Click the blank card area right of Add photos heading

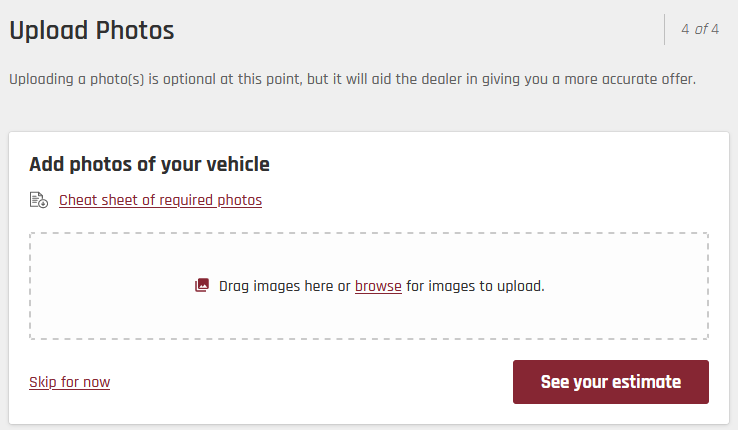click(x=500, y=164)
